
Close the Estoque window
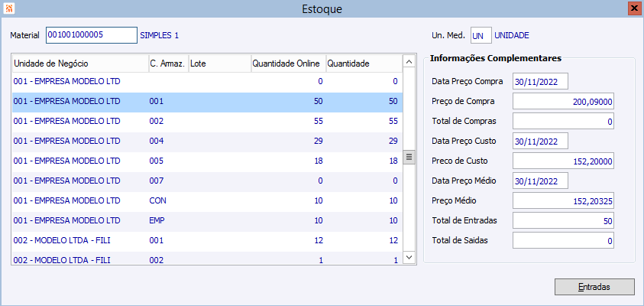pyautogui.click(x=634, y=8)
